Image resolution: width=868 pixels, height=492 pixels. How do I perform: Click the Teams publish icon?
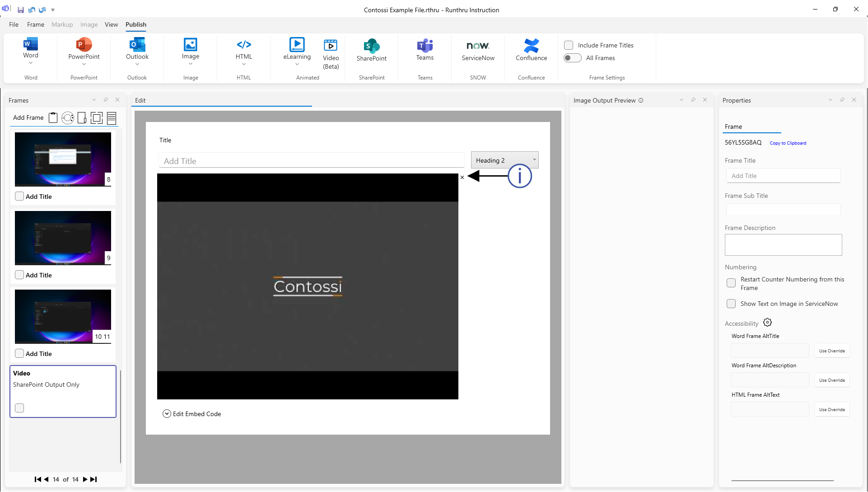tap(425, 46)
